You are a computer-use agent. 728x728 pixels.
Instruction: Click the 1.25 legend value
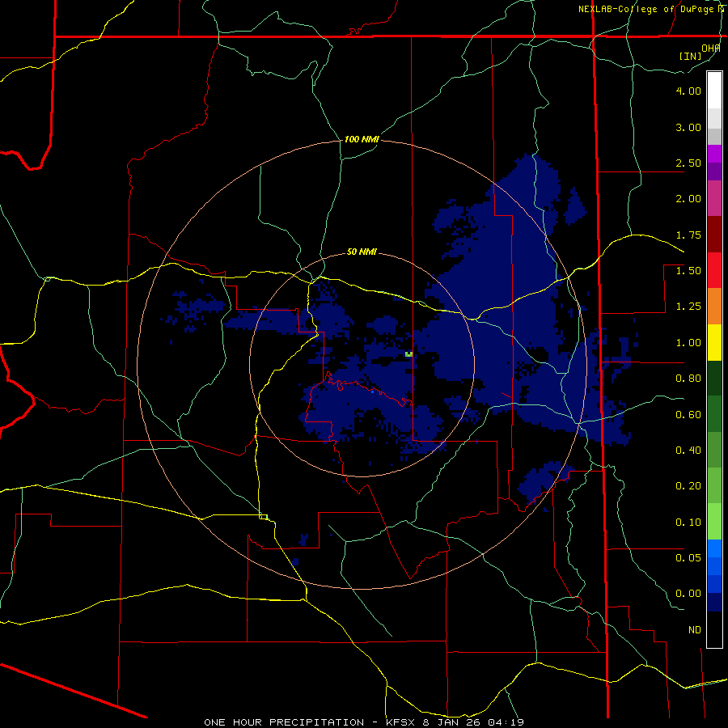[x=688, y=307]
